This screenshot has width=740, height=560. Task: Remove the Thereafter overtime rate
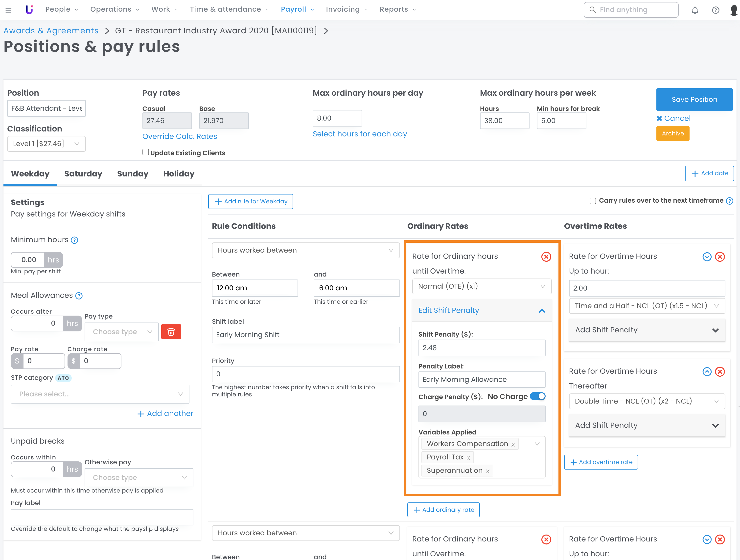tap(719, 372)
